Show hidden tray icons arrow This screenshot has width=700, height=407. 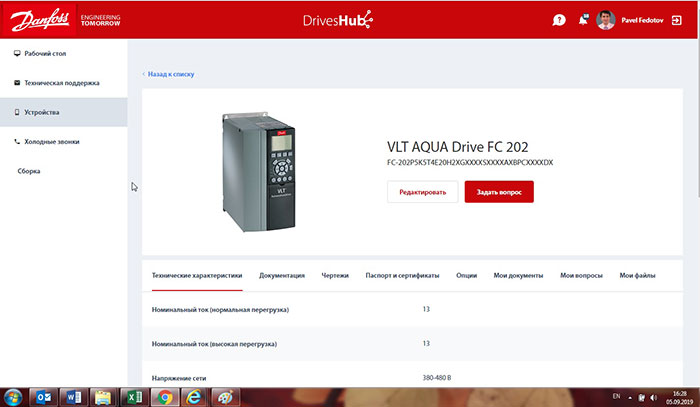[x=630, y=398]
